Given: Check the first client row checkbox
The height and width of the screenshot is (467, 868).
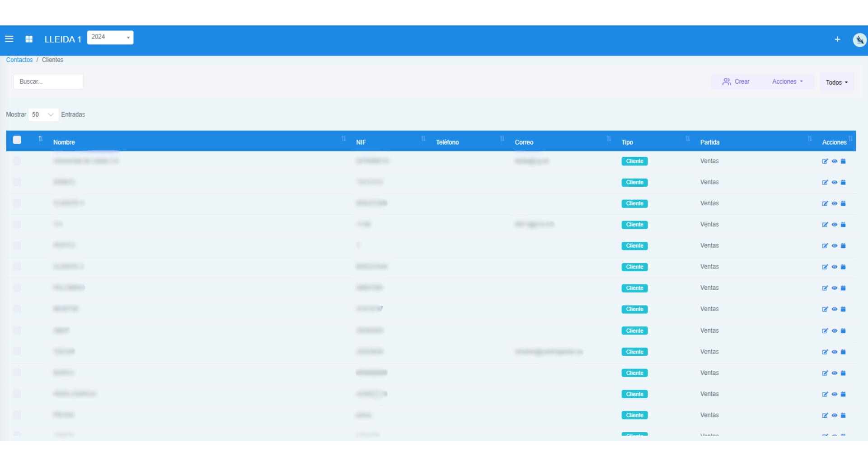Looking at the screenshot, I should coord(17,161).
